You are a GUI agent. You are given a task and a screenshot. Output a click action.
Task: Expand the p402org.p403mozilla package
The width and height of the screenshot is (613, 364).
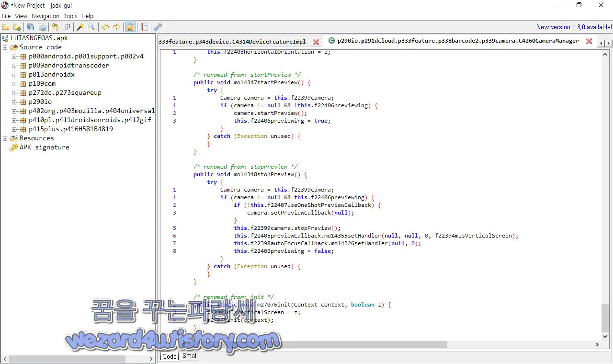point(14,111)
